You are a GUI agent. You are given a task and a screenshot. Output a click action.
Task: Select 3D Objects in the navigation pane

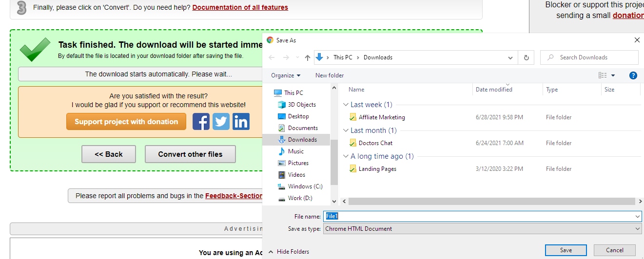point(301,105)
